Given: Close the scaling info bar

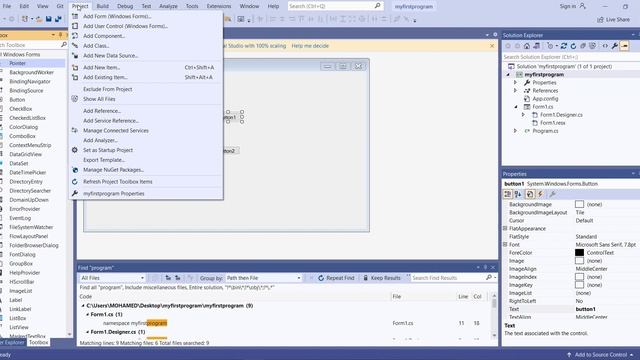Looking at the screenshot, I should click(x=492, y=46).
